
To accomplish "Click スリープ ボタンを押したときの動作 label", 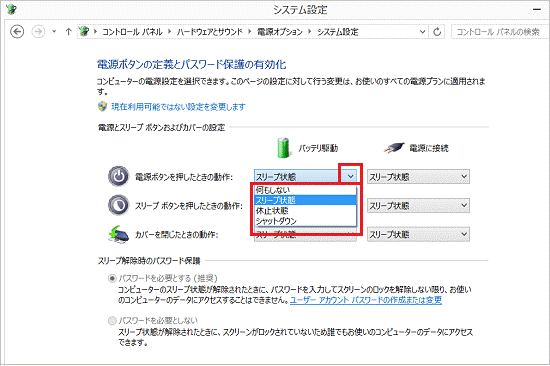I will 189,206.
